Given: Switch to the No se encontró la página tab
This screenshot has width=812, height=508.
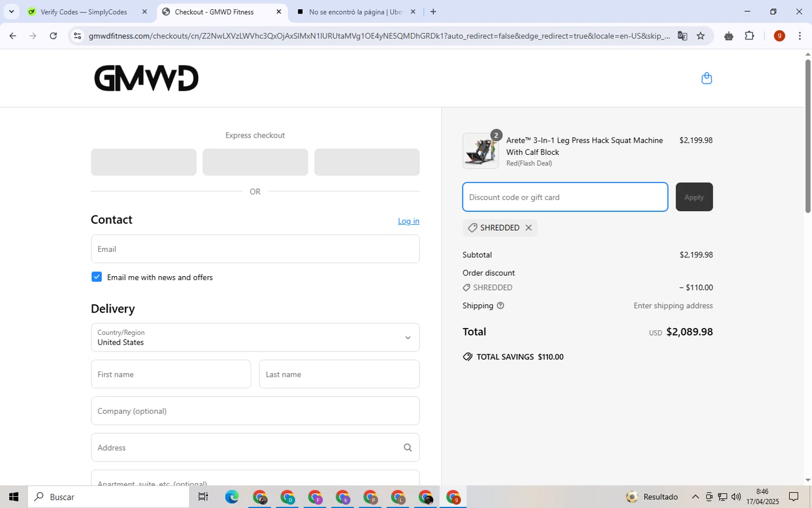Looking at the screenshot, I should pyautogui.click(x=356, y=11).
